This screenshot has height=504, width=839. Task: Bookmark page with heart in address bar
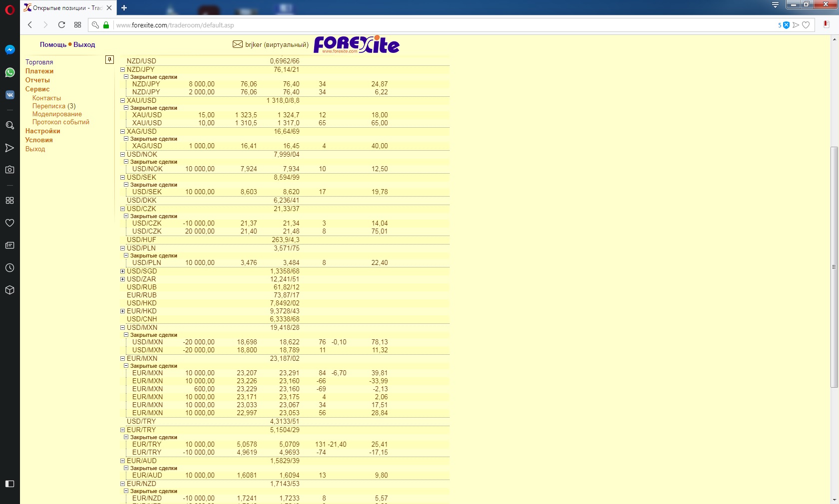pos(806,25)
